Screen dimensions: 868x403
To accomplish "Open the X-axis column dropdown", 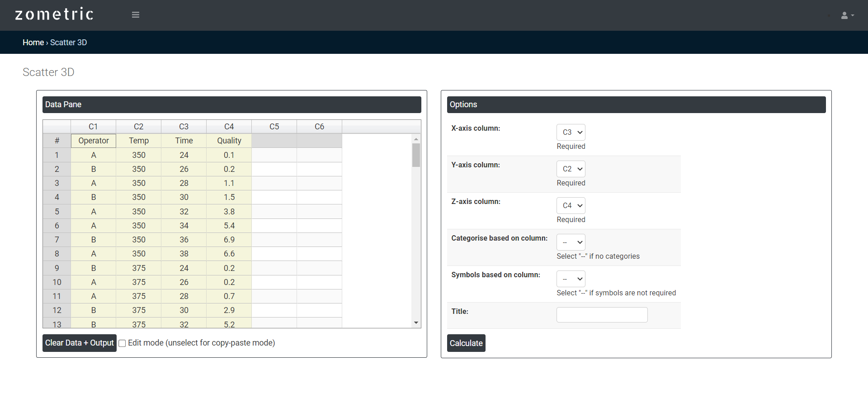I will coord(571,132).
